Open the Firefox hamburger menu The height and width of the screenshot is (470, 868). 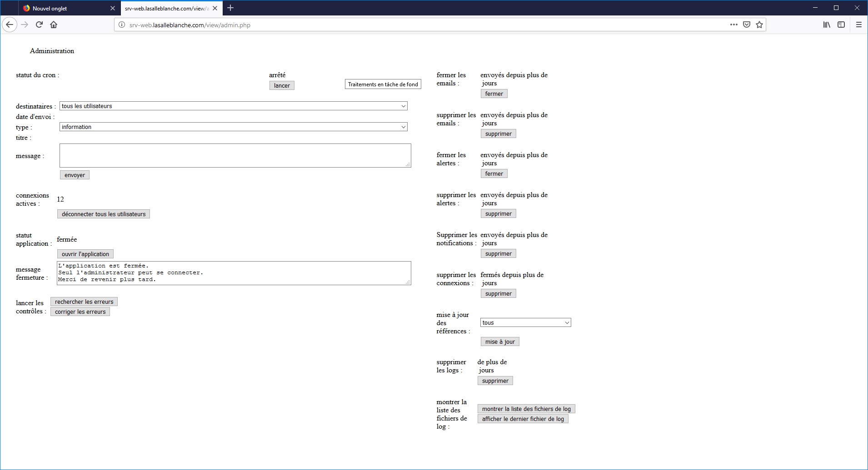(858, 25)
